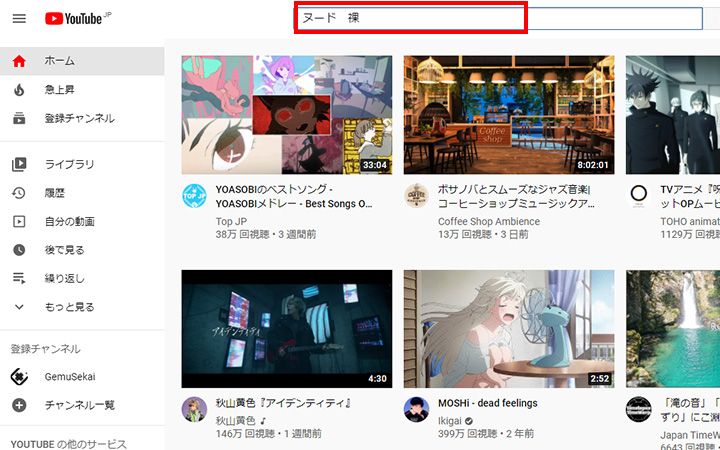Open YOASOBIのベストソング video title
Image resolution: width=720 pixels, height=450 pixels.
click(x=294, y=197)
